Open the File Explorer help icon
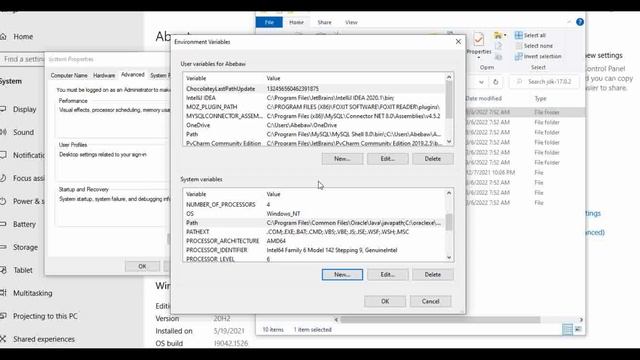The width and height of the screenshot is (640, 360). click(580, 22)
